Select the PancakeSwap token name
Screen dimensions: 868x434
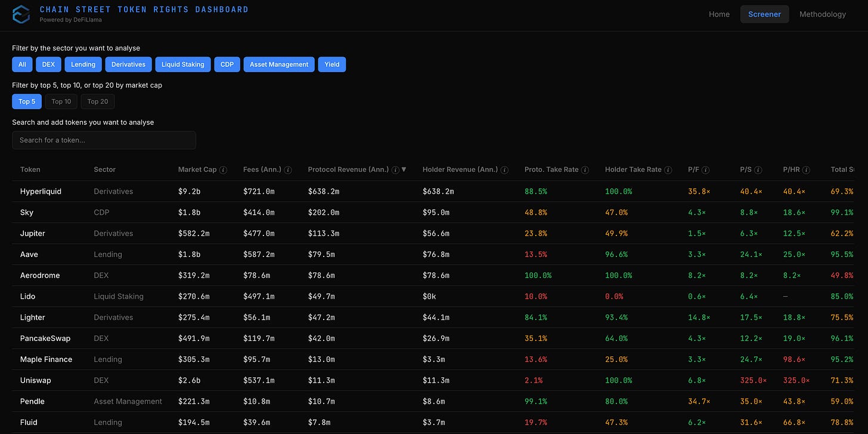click(x=45, y=338)
